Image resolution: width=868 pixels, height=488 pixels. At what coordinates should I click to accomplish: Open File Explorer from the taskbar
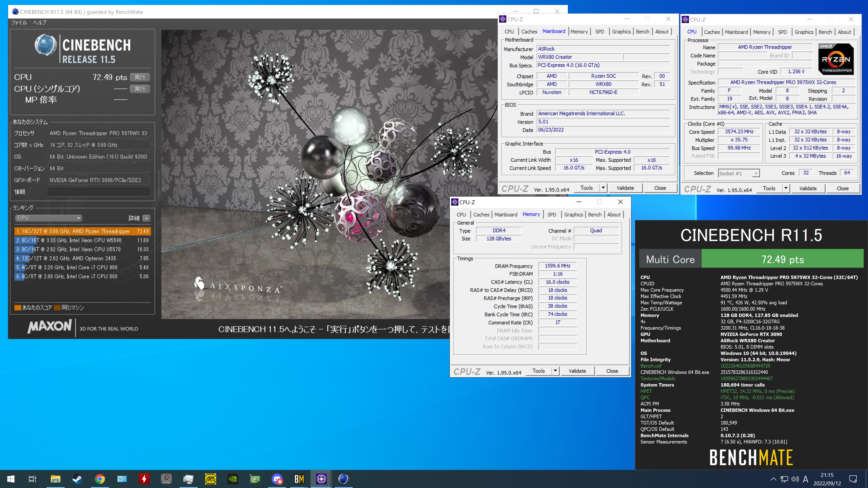click(x=55, y=479)
